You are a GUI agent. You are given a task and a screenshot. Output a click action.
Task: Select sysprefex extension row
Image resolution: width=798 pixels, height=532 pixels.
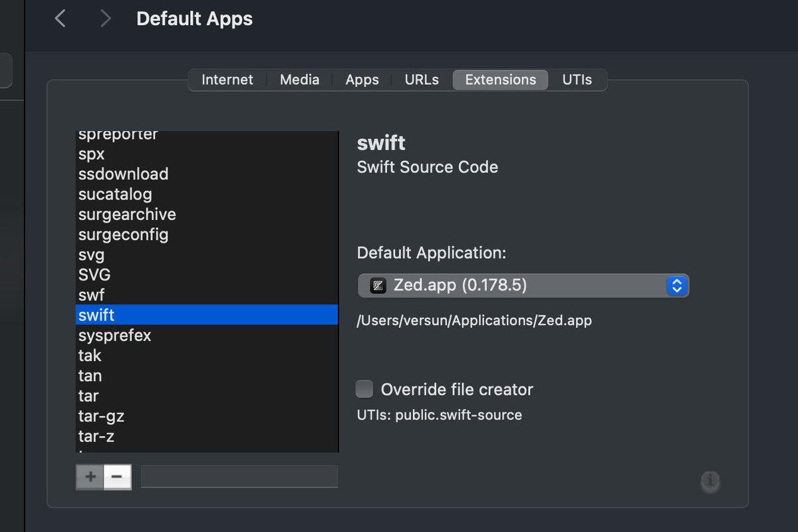[x=207, y=335]
